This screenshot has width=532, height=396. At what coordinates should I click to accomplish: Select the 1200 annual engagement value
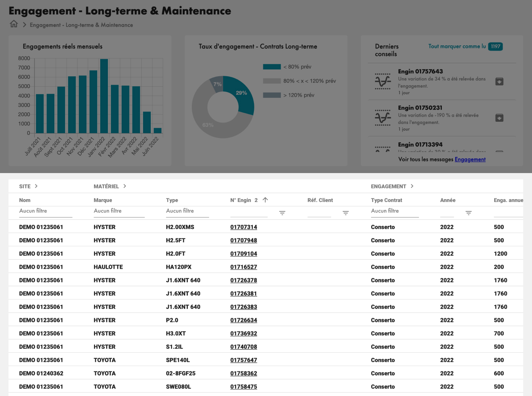point(500,254)
